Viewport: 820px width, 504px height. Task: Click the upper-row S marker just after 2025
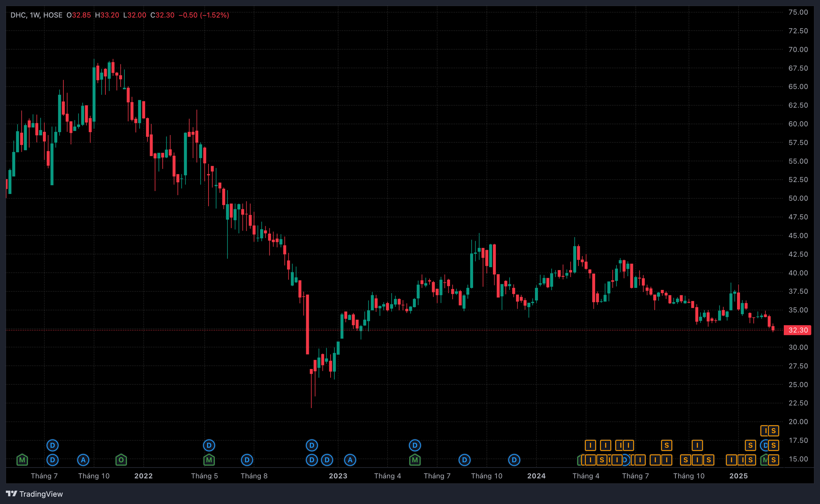[x=750, y=445]
